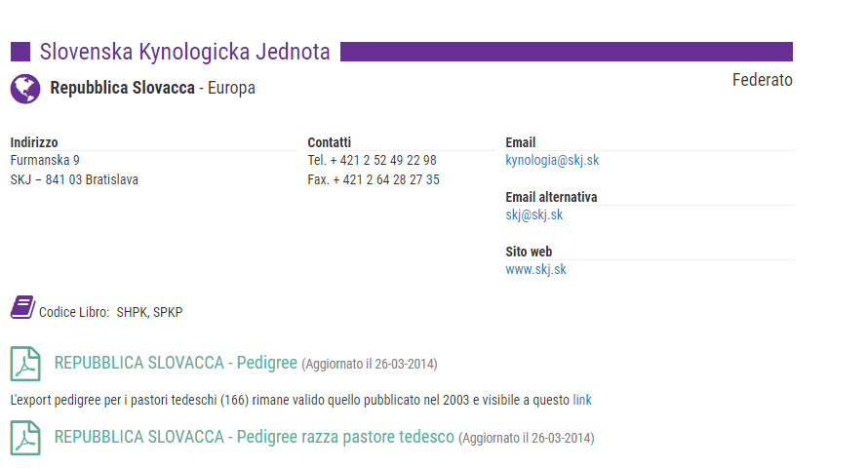Image resolution: width=868 pixels, height=468 pixels.
Task: Follow the 'link' to 2003 pedigree export
Action: coord(582,400)
